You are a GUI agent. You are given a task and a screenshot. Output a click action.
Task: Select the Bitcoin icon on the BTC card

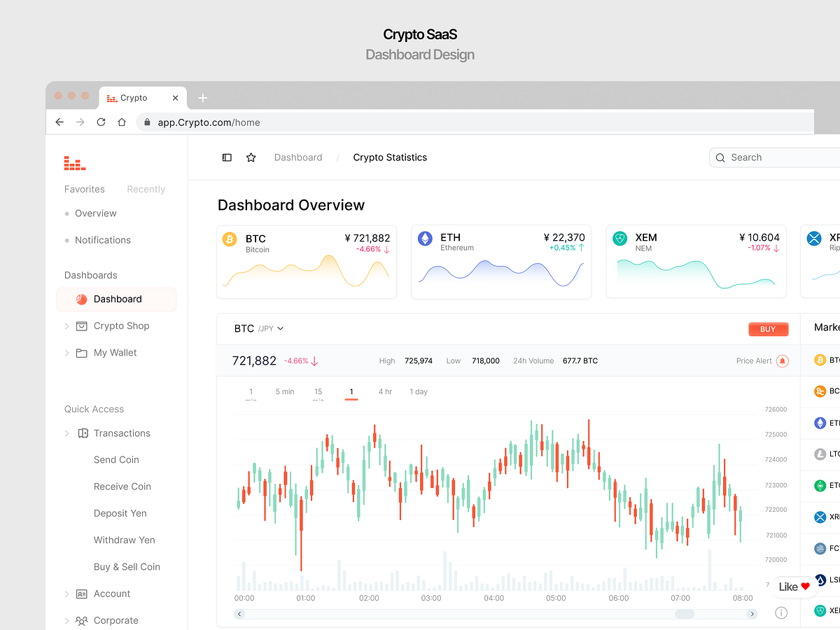tap(229, 238)
